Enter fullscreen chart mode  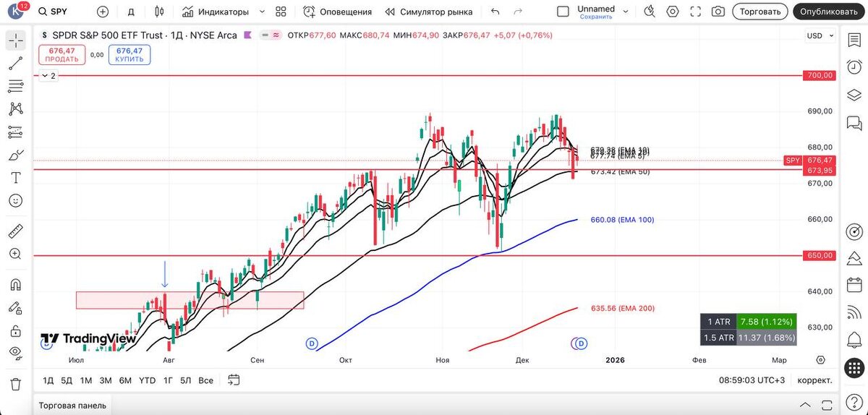click(695, 12)
